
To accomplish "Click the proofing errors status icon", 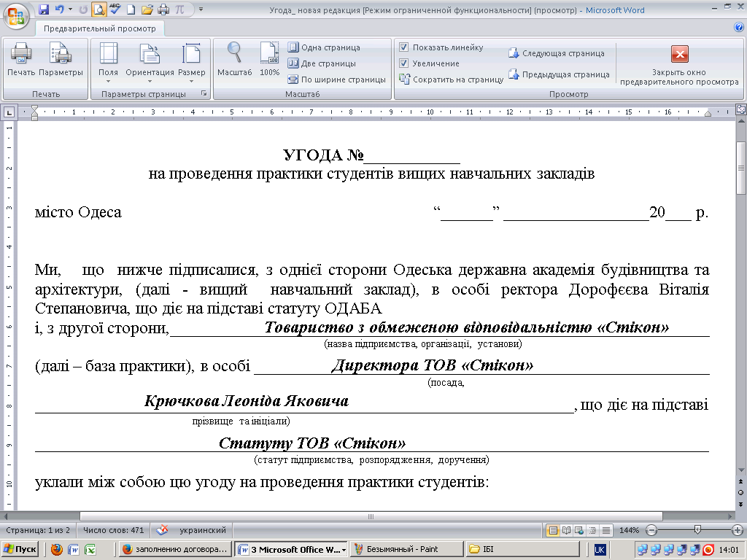I will tap(163, 530).
